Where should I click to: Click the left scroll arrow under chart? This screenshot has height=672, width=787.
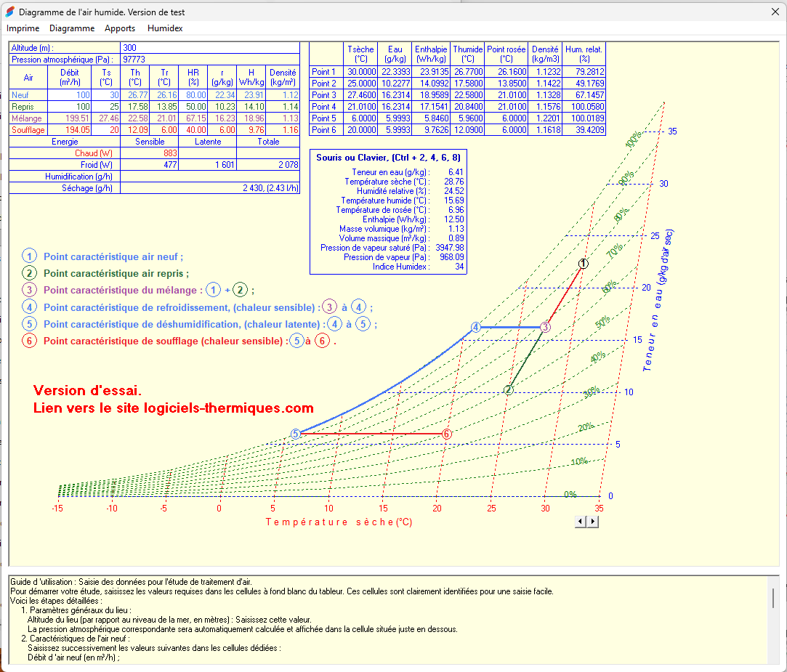pyautogui.click(x=581, y=521)
